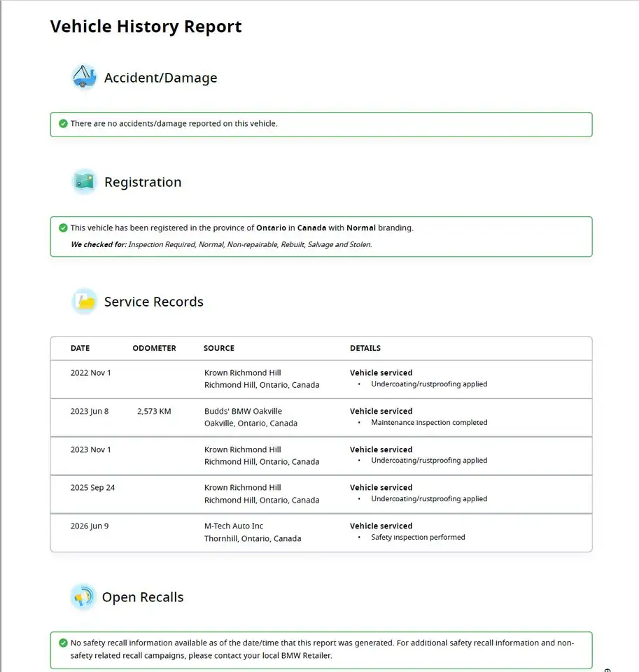The image size is (639, 672).
Task: Click Maintenance inspection completed detail
Action: (x=429, y=422)
